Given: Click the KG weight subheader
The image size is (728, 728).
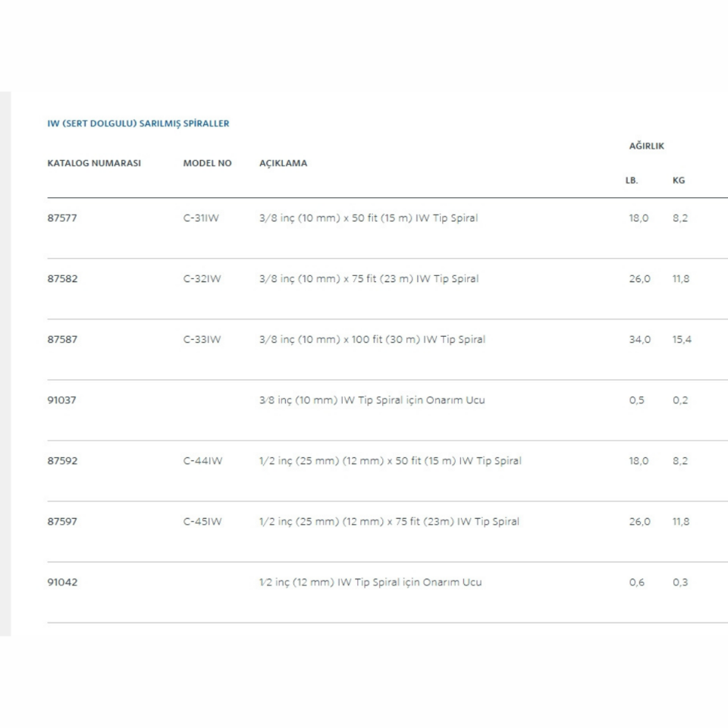Looking at the screenshot, I should 679,180.
